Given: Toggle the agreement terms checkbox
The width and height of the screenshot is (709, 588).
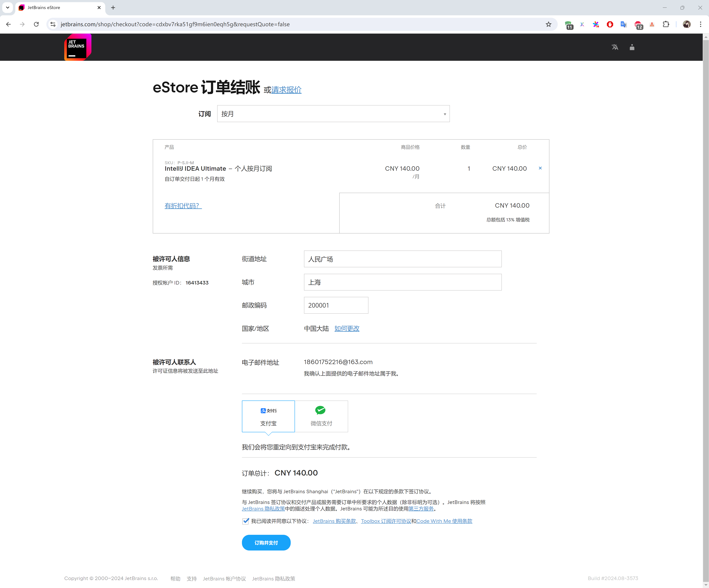Looking at the screenshot, I should coord(245,521).
